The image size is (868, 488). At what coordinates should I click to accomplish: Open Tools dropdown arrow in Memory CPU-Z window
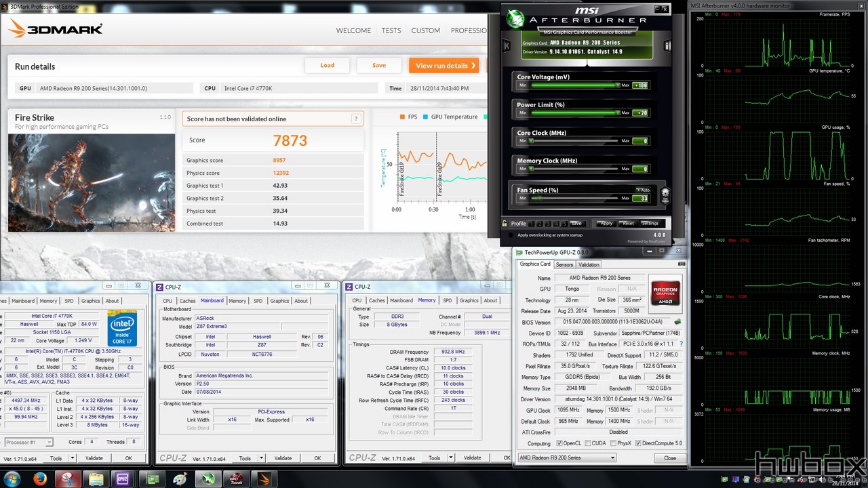tap(452, 458)
